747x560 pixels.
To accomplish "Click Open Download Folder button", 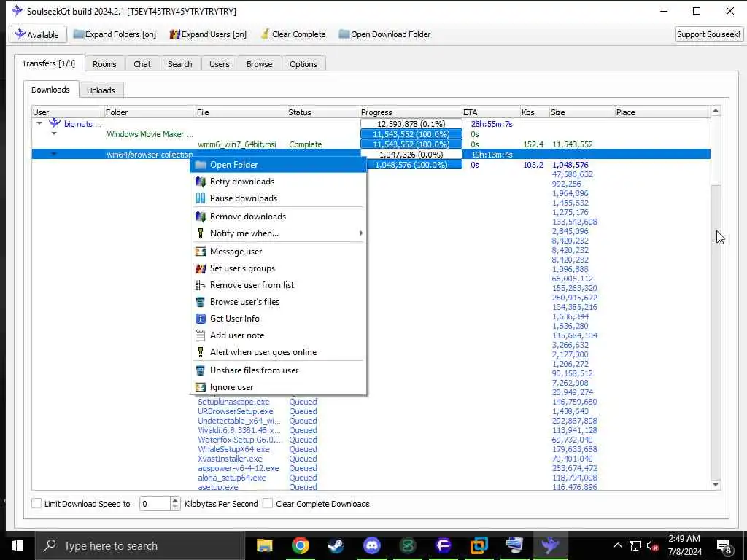I will point(384,34).
